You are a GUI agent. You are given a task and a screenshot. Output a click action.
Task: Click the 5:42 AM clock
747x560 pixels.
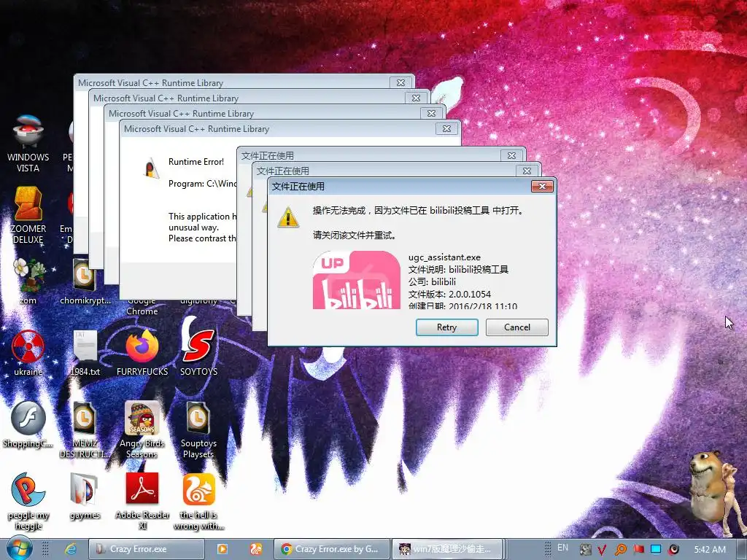click(710, 550)
